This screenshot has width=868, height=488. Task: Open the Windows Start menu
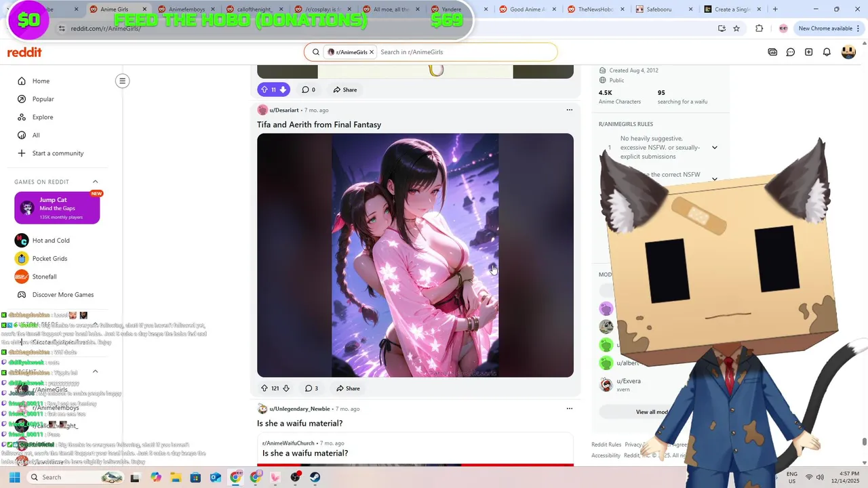14,477
